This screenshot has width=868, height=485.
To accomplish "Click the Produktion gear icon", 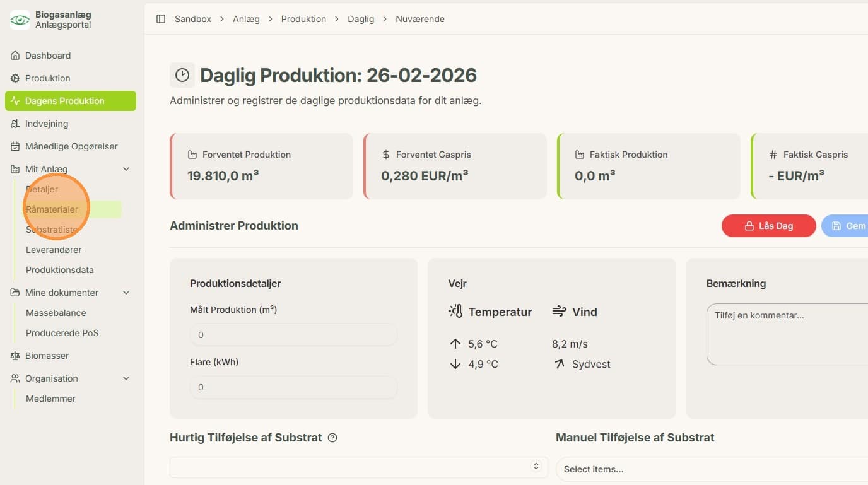I will [x=15, y=78].
